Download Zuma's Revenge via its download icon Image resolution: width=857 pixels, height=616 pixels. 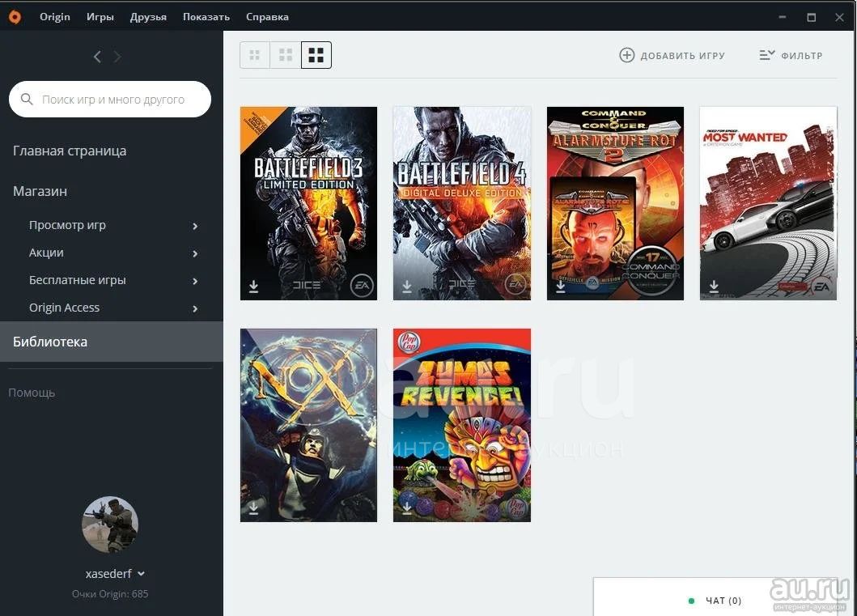point(406,508)
